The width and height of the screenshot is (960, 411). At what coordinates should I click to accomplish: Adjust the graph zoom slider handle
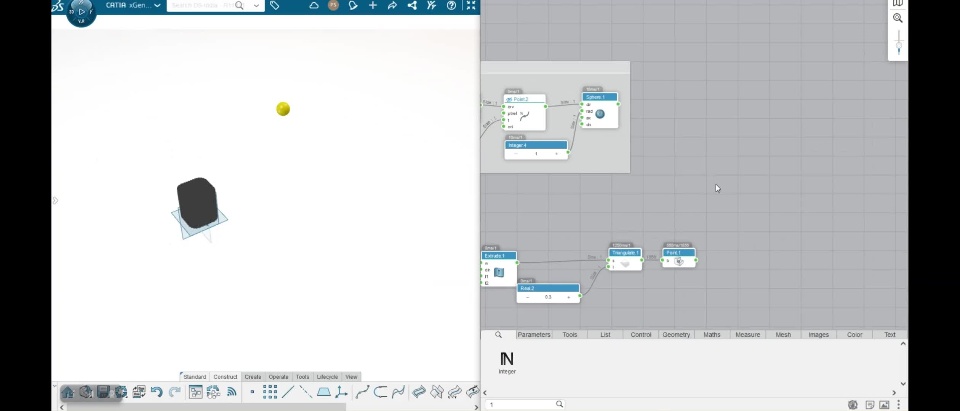click(898, 47)
